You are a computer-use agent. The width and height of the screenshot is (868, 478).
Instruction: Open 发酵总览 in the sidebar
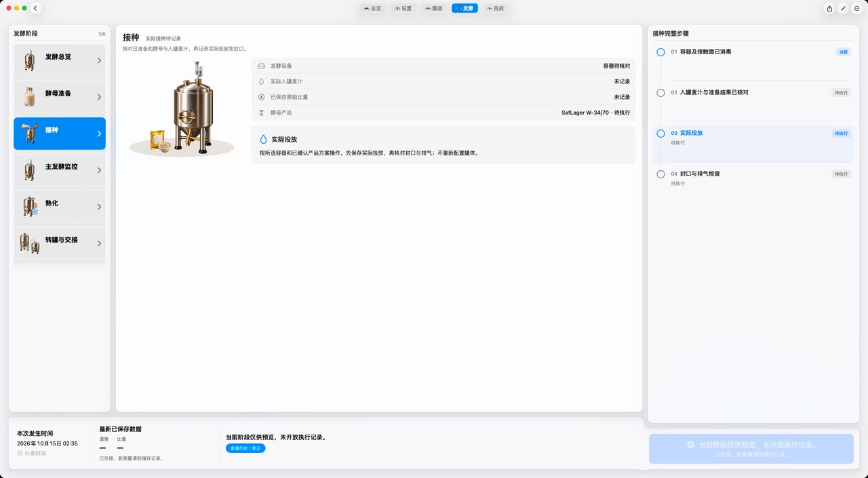[60, 60]
